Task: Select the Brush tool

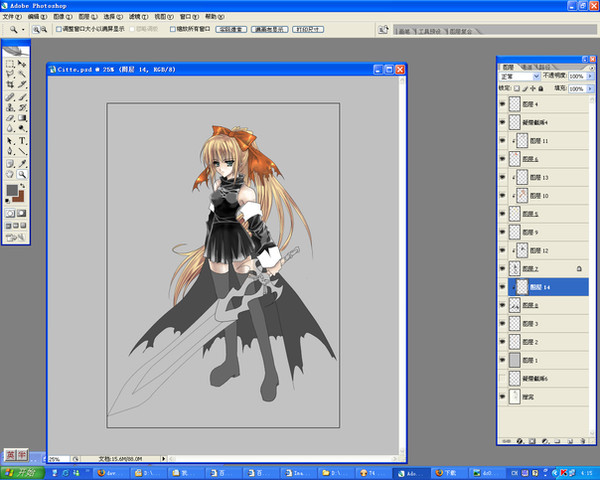Action: pos(22,97)
